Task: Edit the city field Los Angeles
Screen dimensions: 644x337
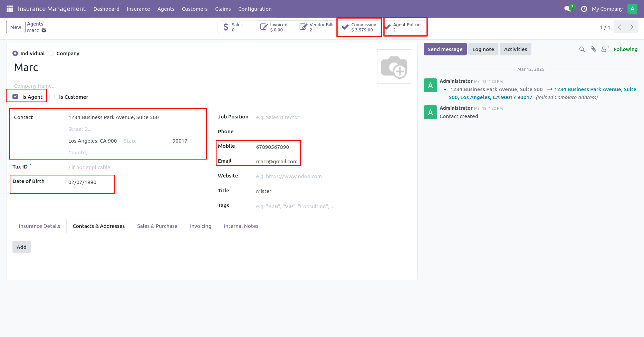Action: (93, 141)
